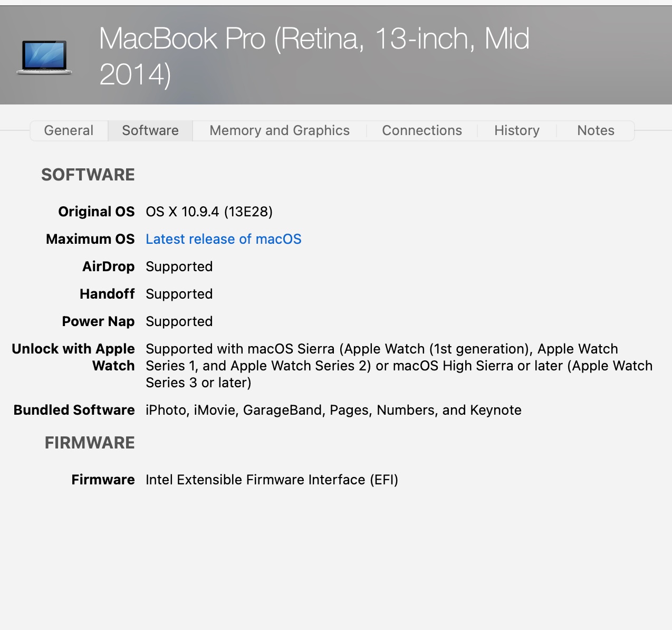Open the Latest release of macOS link
The image size is (672, 630).
pyautogui.click(x=224, y=239)
